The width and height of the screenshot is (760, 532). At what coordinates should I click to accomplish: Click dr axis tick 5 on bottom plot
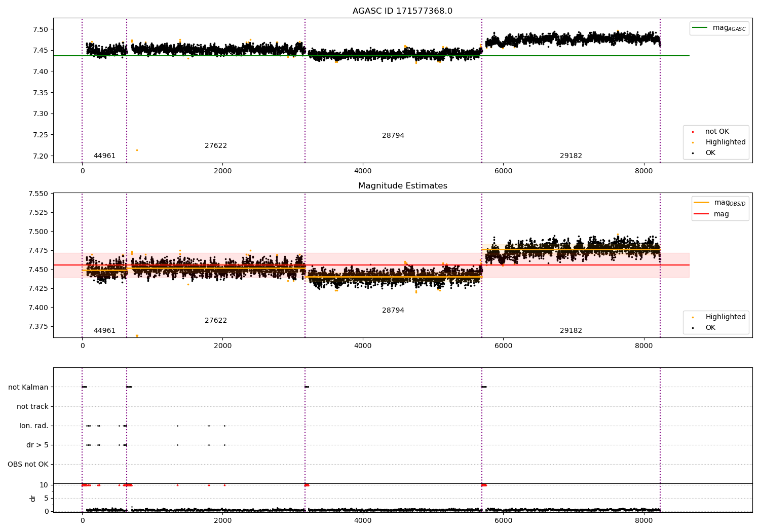tap(46, 498)
